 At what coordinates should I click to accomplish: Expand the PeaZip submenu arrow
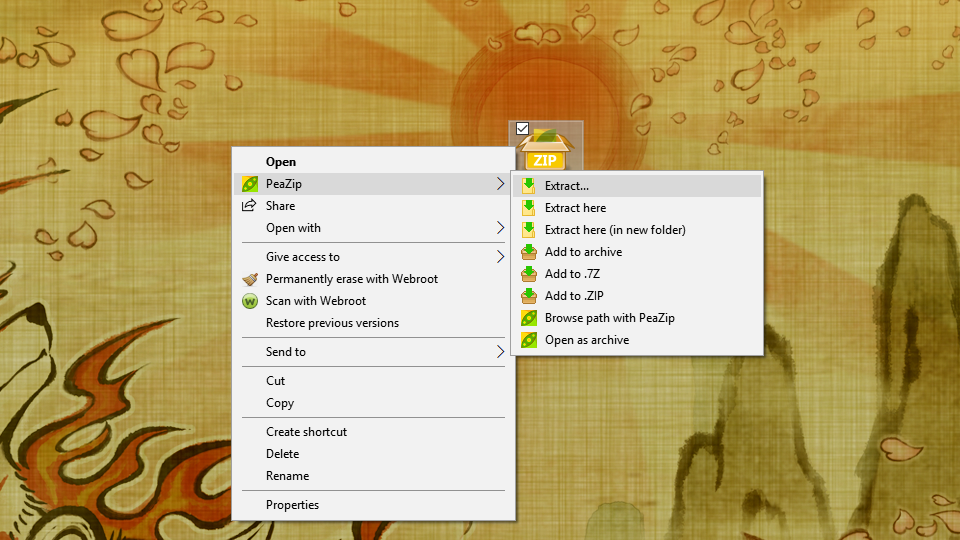(500, 184)
